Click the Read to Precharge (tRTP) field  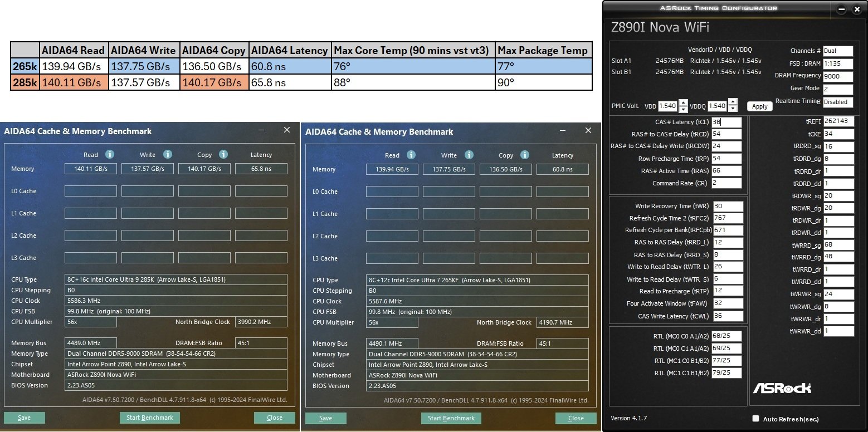pyautogui.click(x=728, y=291)
